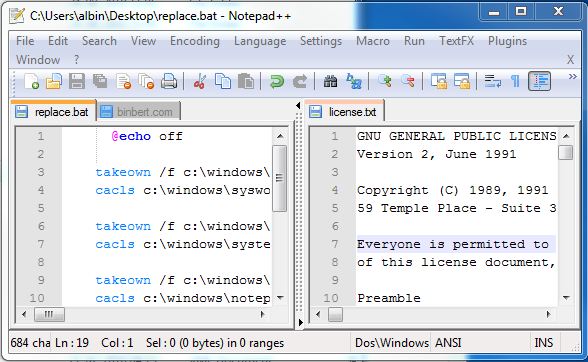The width and height of the screenshot is (588, 362).
Task: Click the license.txt horizontal scroll left arrow
Action: pos(318,314)
